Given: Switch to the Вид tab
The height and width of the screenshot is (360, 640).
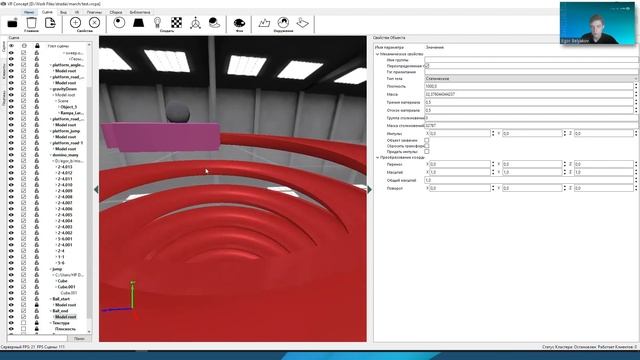Looking at the screenshot, I should click(63, 12).
